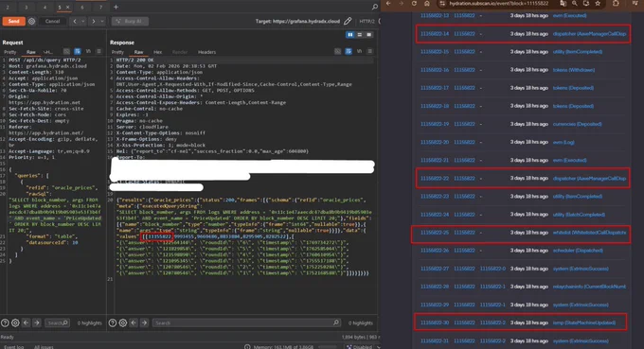Bookmark page with star icon
The height and width of the screenshot is (349, 644).
pyautogui.click(x=598, y=3)
